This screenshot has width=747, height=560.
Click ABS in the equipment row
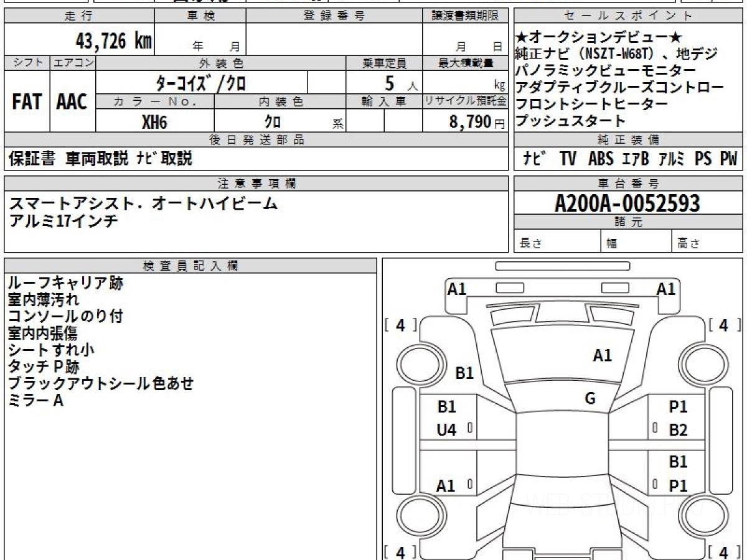(600, 159)
